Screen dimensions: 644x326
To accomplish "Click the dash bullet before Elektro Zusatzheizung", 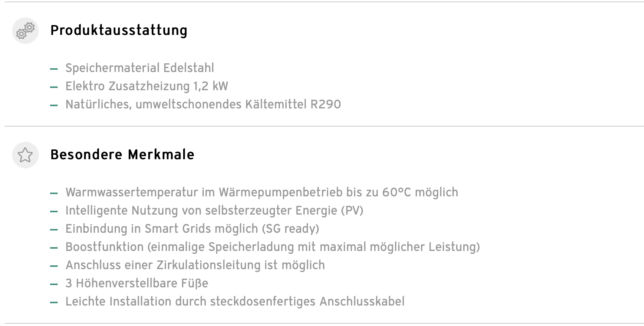I will pyautogui.click(x=54, y=87).
